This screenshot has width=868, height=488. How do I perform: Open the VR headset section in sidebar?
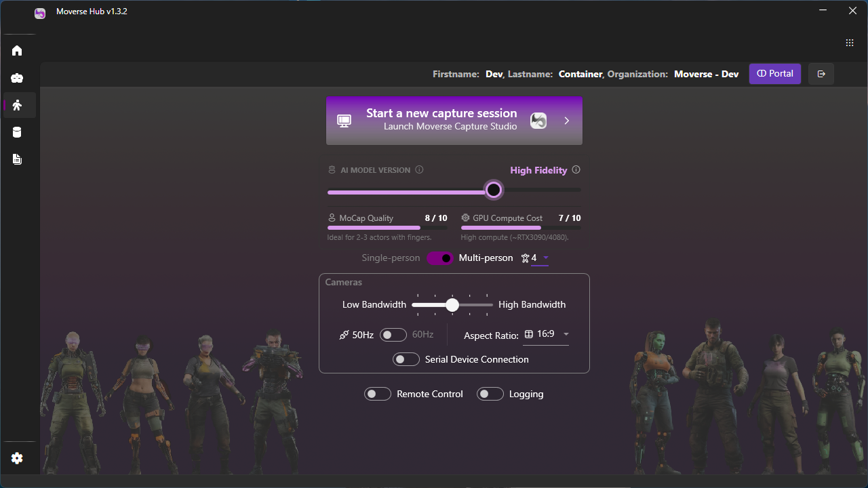tap(17, 78)
